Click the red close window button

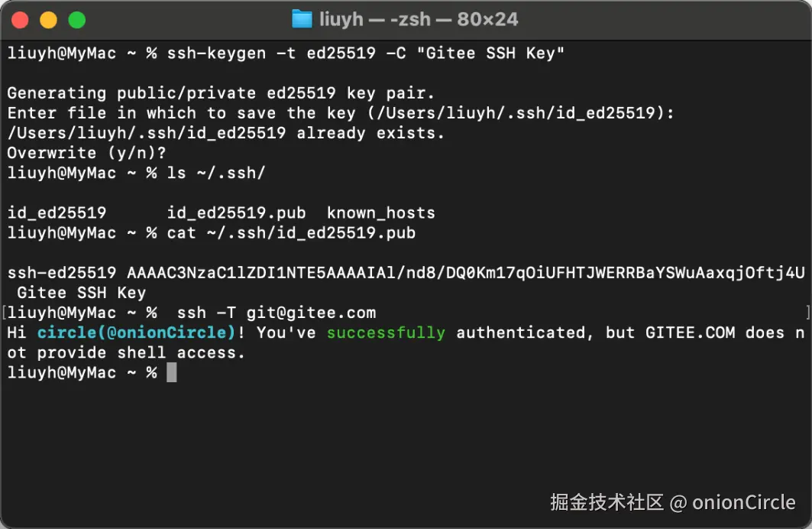(21, 20)
